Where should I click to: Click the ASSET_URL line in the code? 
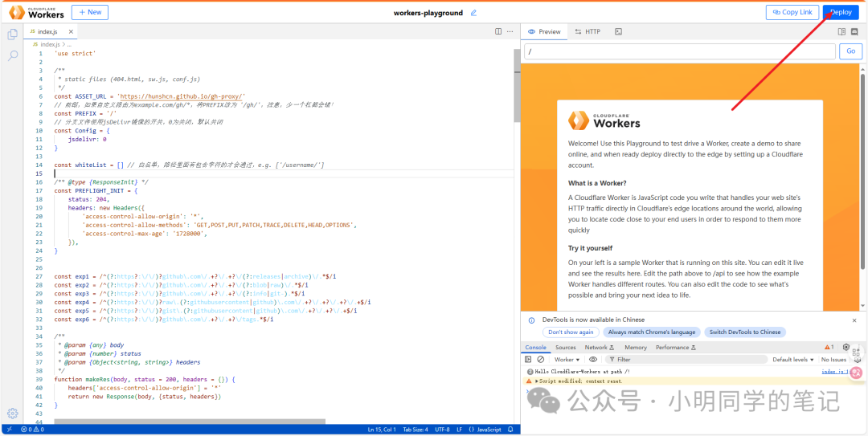149,96
